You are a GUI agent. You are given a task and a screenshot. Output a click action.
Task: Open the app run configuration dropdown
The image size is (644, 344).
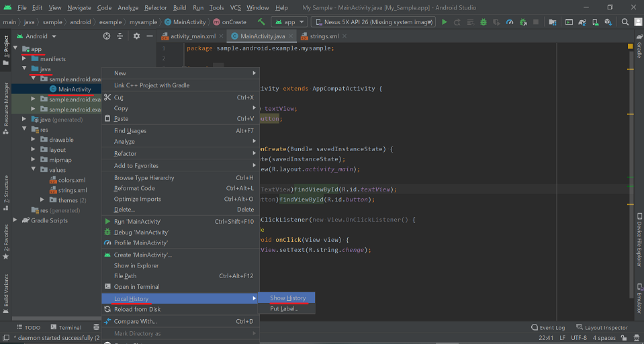[289, 21]
